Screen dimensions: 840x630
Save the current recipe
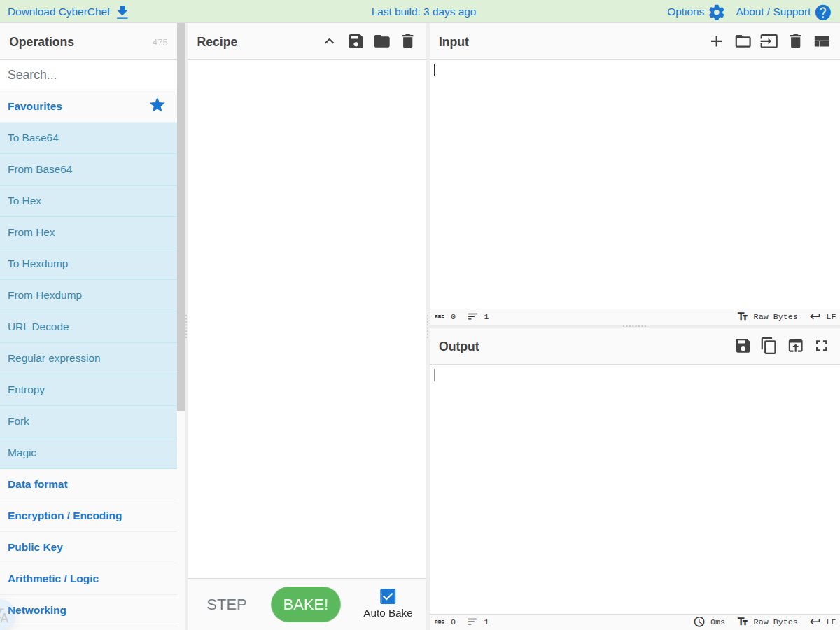[x=356, y=41]
